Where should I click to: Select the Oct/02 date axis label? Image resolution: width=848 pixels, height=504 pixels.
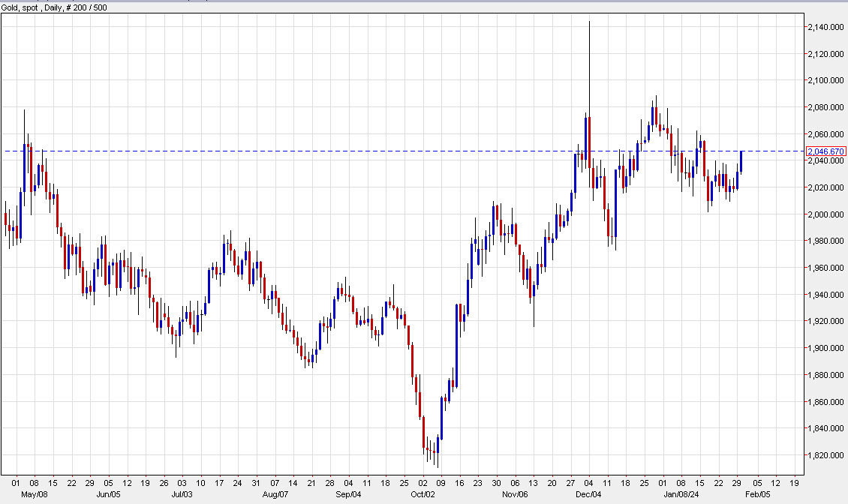(422, 496)
